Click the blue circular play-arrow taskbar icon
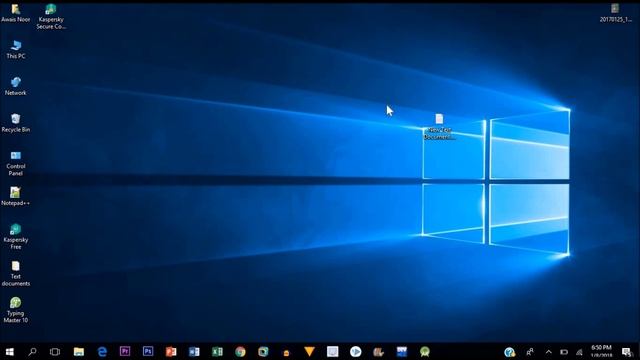This screenshot has height=360, width=640. 356,351
